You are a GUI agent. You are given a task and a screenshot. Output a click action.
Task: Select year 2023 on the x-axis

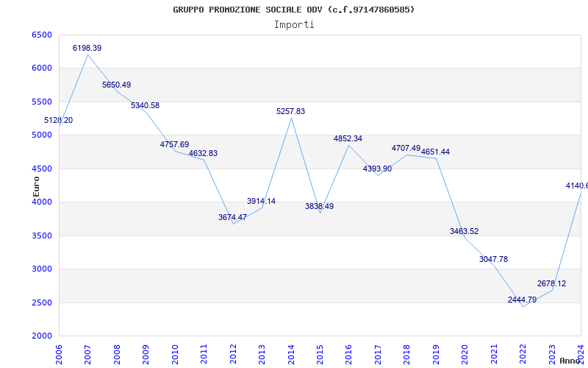[552, 355]
